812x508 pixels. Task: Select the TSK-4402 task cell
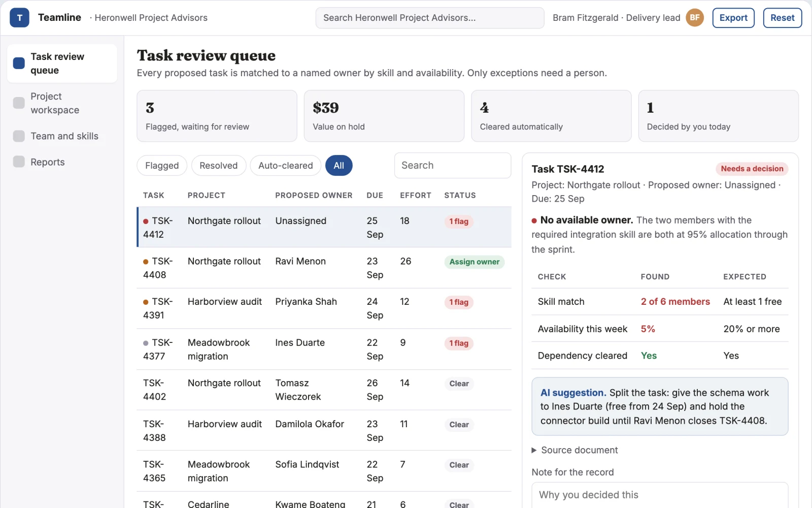[159, 390]
